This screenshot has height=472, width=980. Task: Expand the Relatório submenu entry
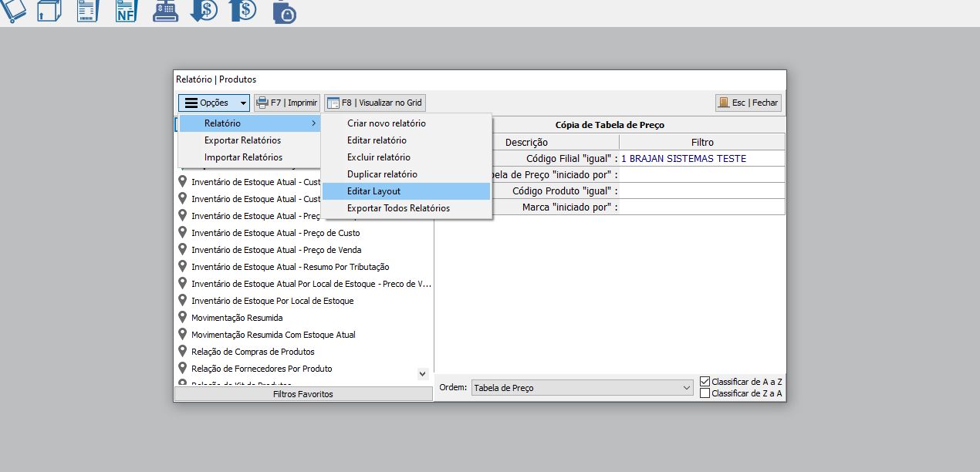point(249,123)
